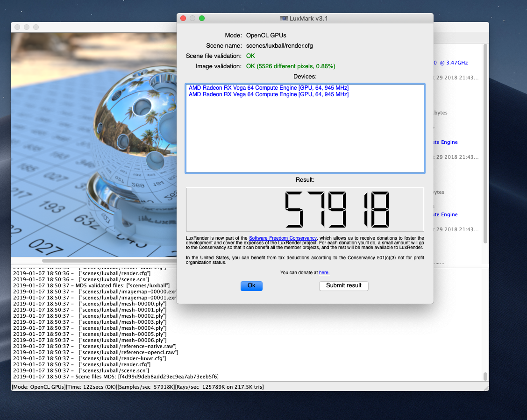
Task: Click log line for reference-native.raw
Action: point(95,346)
